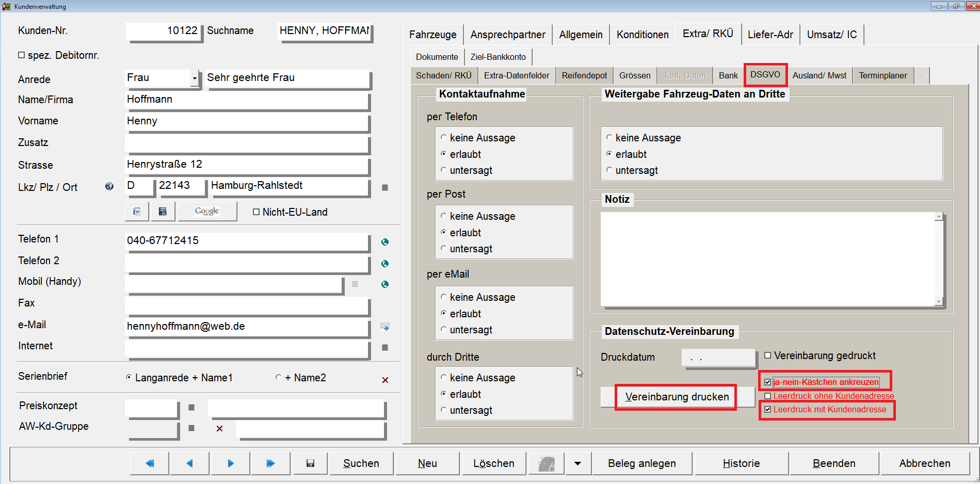This screenshot has width=980, height=484.
Task: Clear AW-Kd-Gruppe with red X
Action: [x=220, y=428]
